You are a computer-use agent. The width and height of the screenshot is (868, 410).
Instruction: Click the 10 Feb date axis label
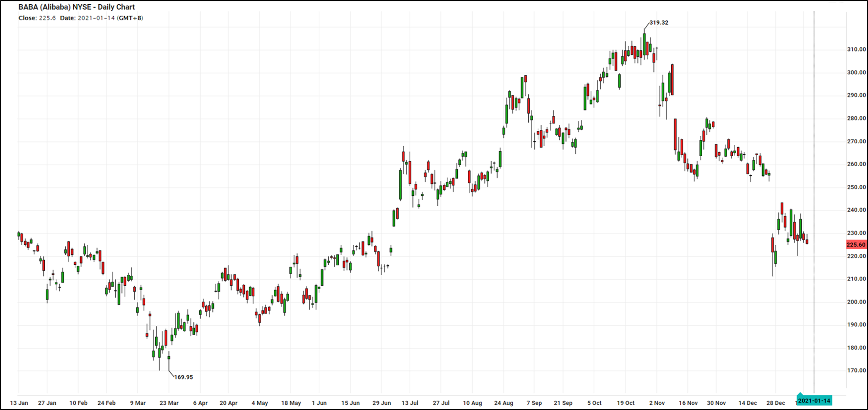point(78,403)
